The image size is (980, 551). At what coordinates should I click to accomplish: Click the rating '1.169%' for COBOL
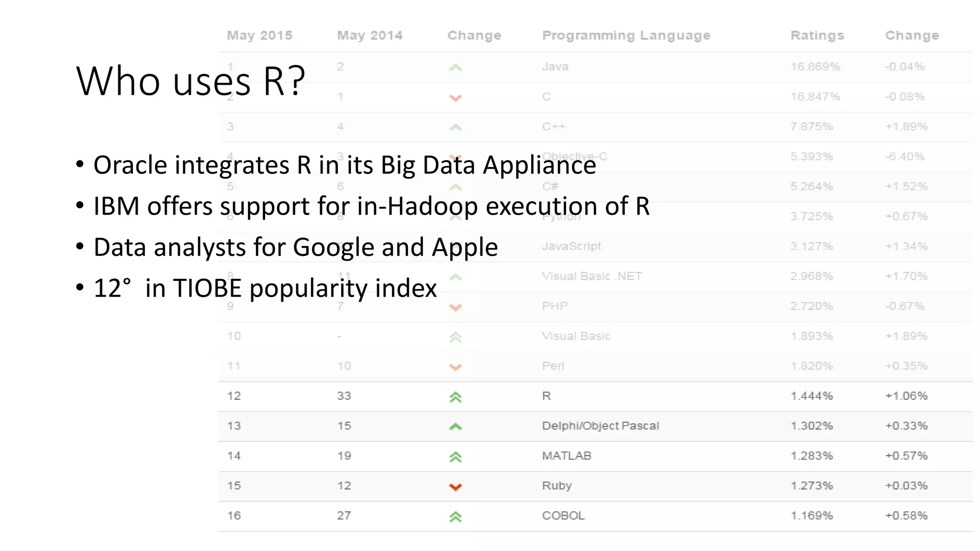click(x=812, y=516)
